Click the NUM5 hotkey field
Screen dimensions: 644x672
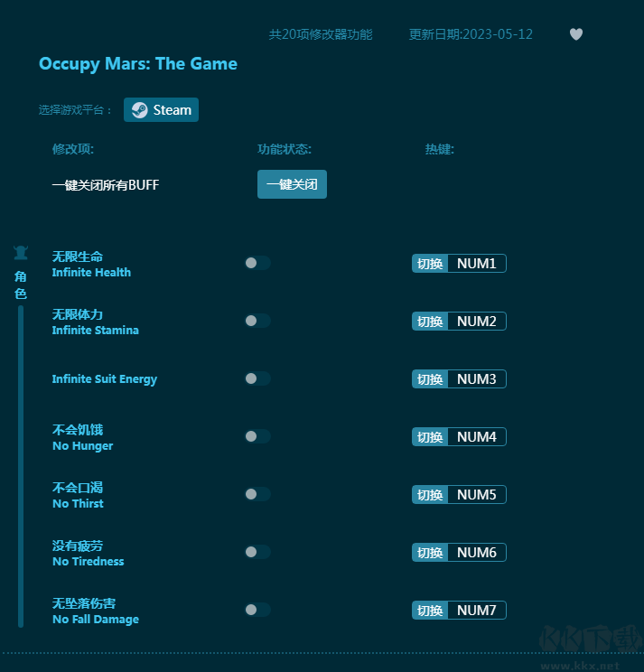click(477, 495)
